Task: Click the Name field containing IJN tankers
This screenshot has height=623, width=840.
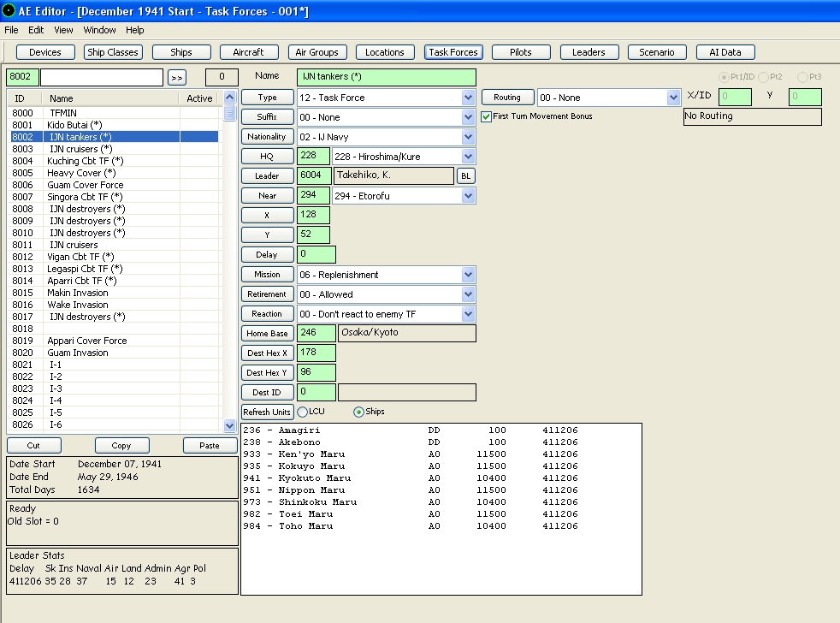Action: (x=387, y=77)
